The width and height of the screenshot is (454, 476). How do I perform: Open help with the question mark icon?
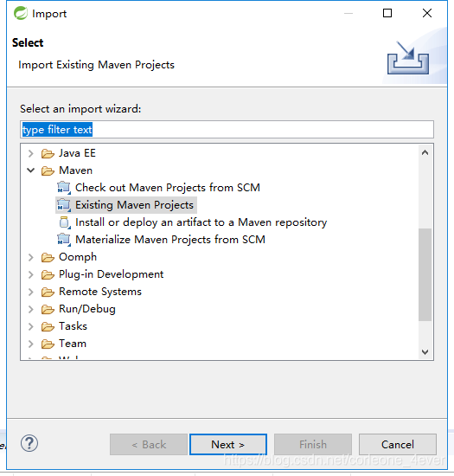[29, 443]
